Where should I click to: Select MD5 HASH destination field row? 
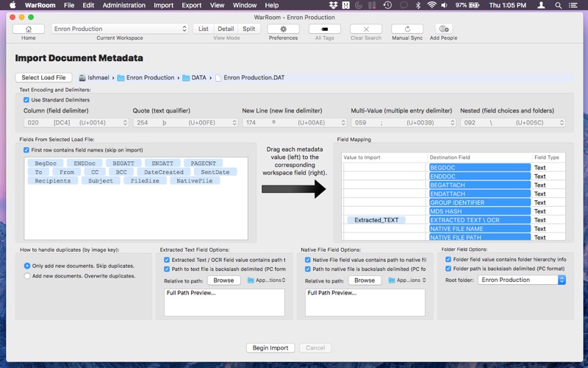click(480, 211)
